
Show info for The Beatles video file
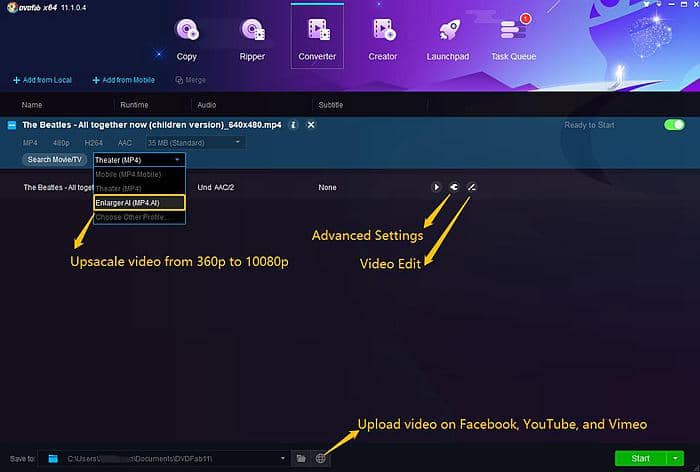coord(293,125)
